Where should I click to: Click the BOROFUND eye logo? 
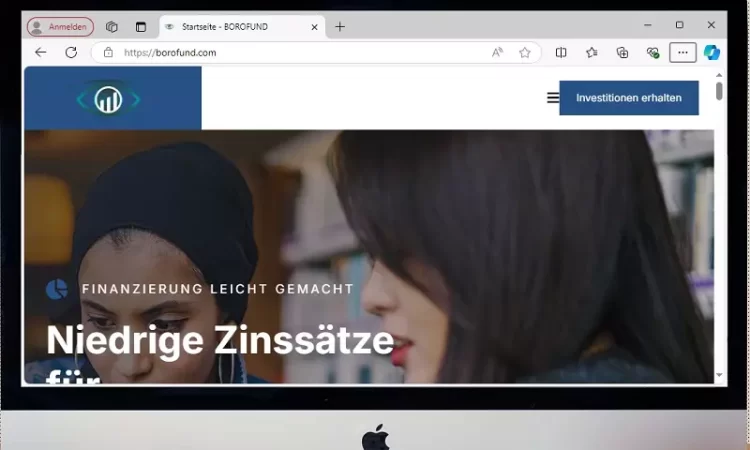(109, 99)
